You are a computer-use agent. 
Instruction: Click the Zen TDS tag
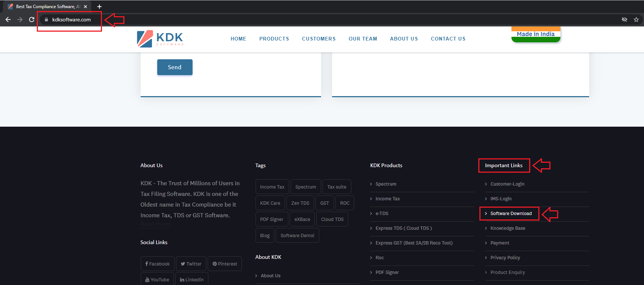300,203
